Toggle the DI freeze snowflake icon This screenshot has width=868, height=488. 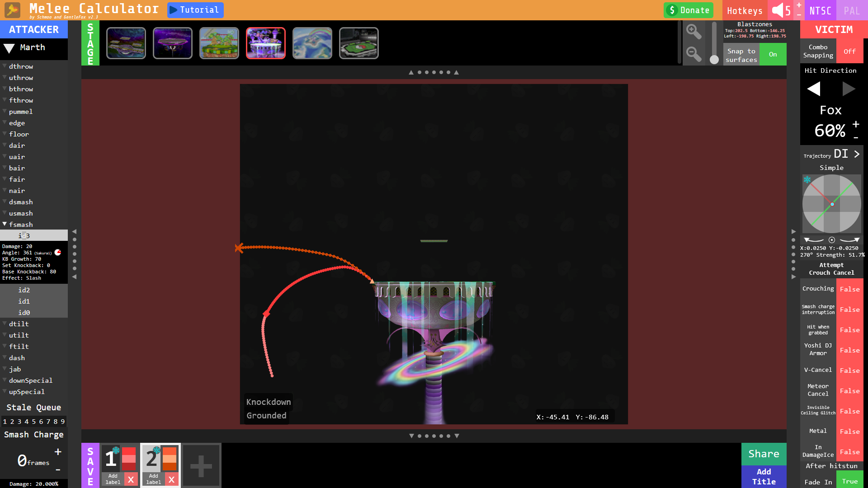[807, 180]
